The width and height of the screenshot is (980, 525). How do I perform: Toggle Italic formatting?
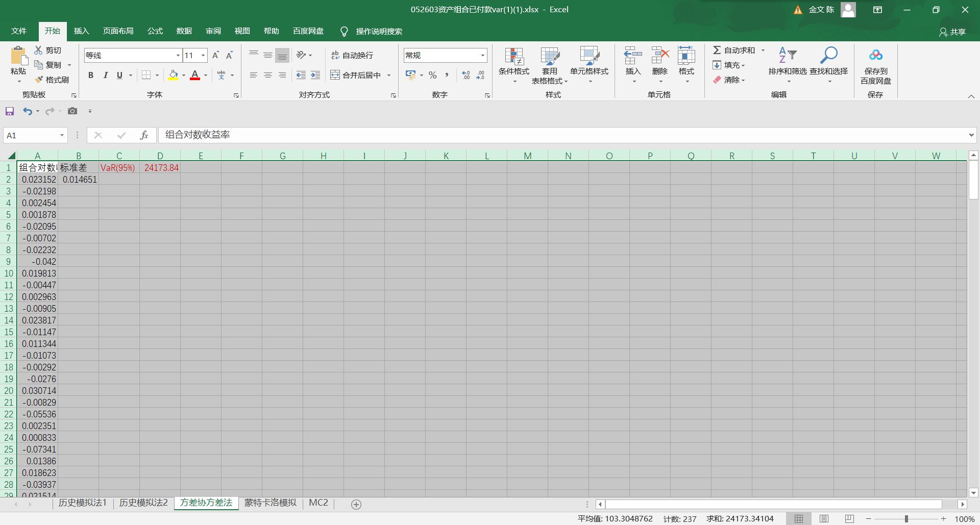click(x=105, y=75)
